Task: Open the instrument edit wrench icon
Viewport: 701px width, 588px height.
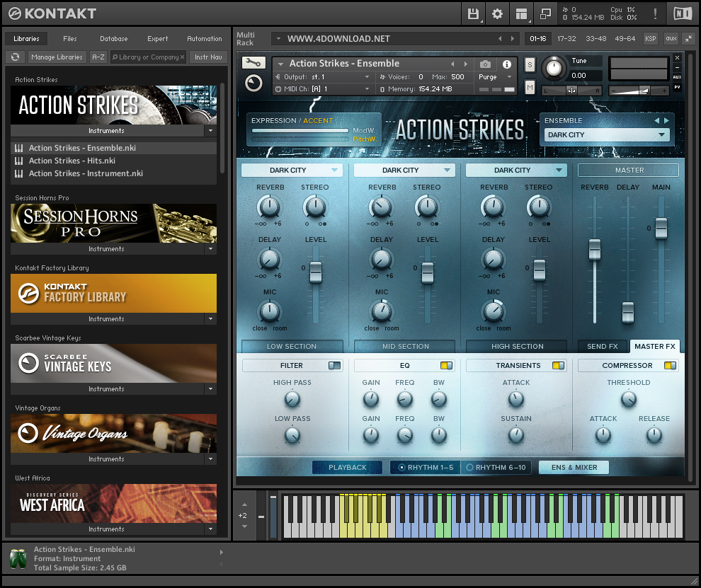Action: point(253,63)
